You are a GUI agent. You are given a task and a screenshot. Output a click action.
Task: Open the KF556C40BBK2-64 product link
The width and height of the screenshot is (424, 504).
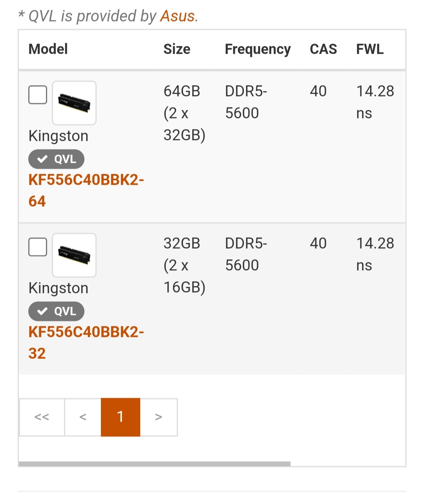[86, 190]
